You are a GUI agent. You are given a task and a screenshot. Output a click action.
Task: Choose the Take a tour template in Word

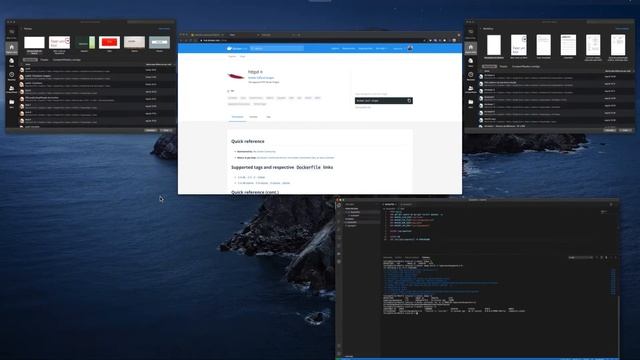(x=519, y=45)
